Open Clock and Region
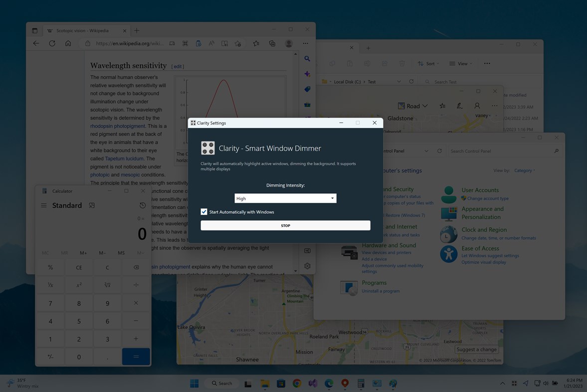This screenshot has height=392, width=587. click(484, 230)
